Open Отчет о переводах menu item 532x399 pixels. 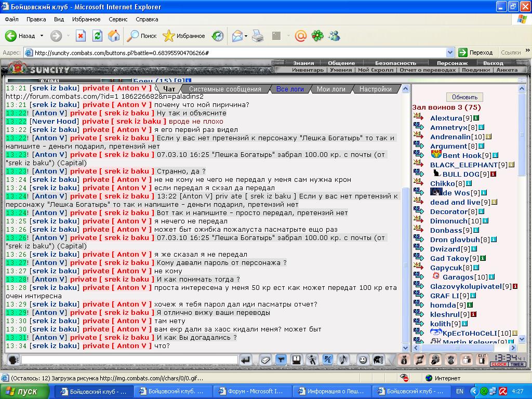tap(427, 70)
